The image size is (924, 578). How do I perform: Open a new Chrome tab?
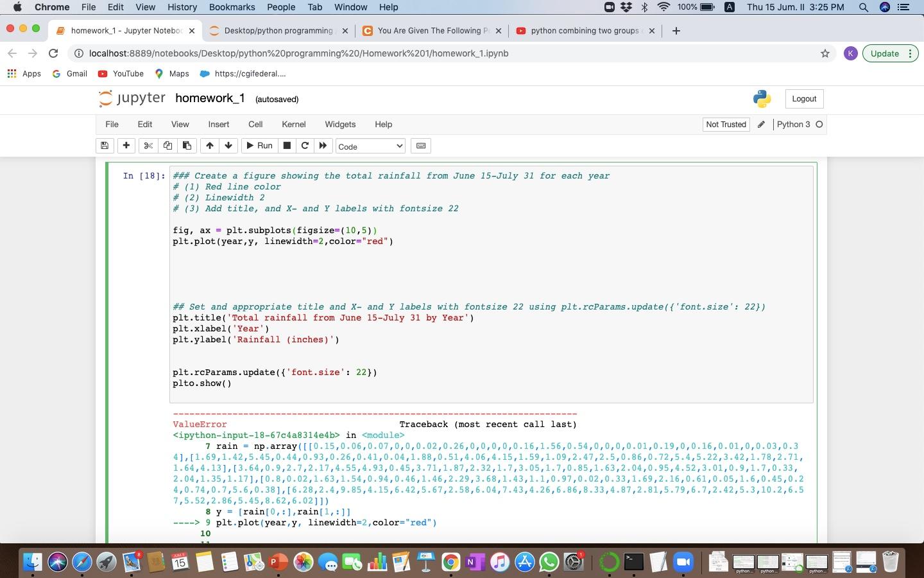pos(676,31)
